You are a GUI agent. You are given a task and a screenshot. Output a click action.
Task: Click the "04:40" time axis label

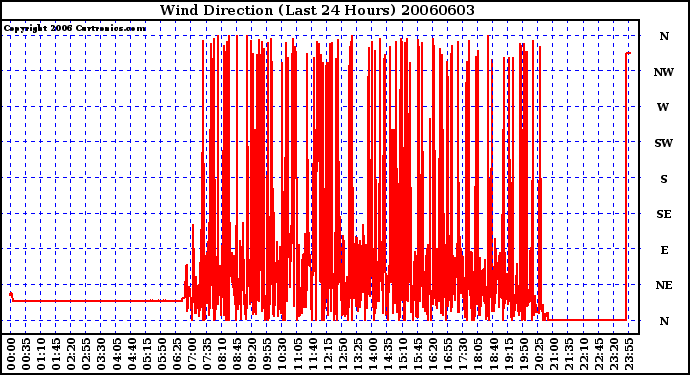click(x=132, y=354)
